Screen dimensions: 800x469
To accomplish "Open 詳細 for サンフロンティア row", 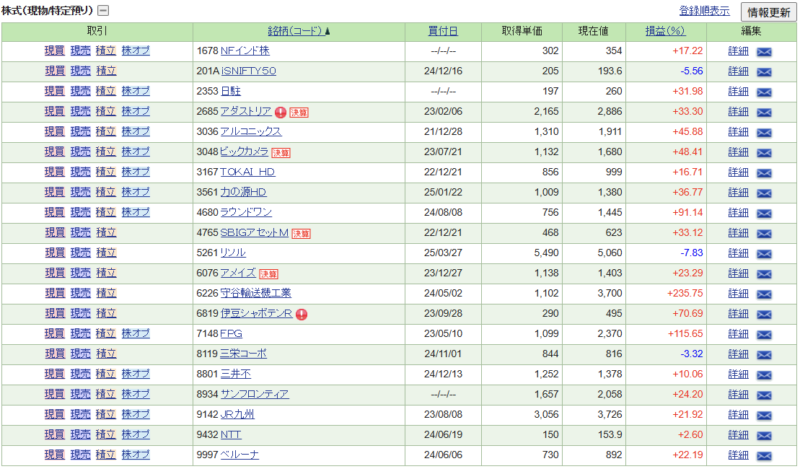I will click(738, 394).
